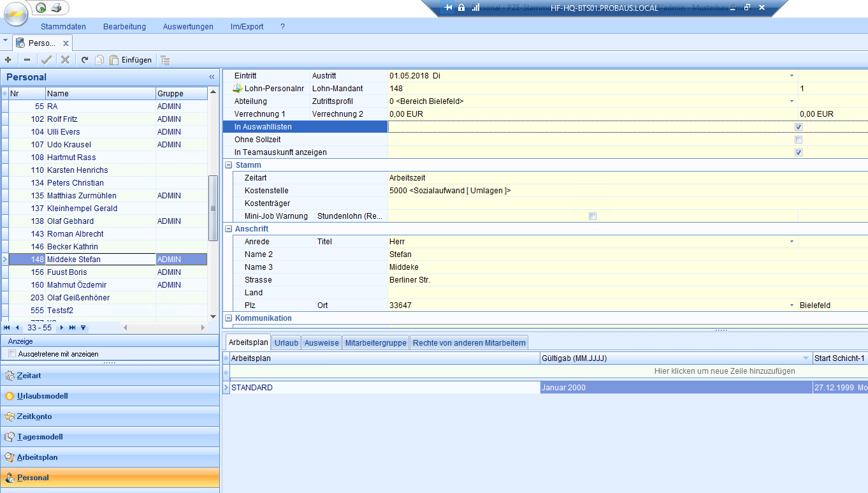This screenshot has width=868, height=493.
Task: Click the refresh arrow icon in the toolbar
Action: click(85, 60)
